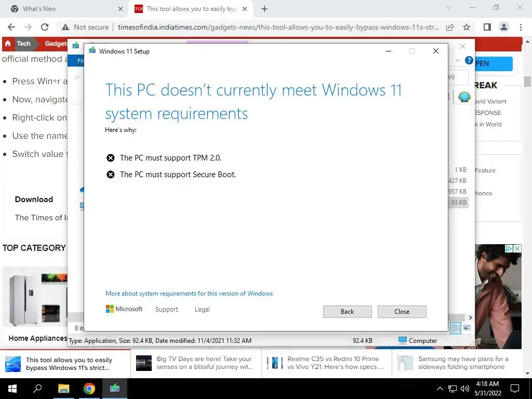
Task: Select the 957 KB file row
Action: [457, 191]
